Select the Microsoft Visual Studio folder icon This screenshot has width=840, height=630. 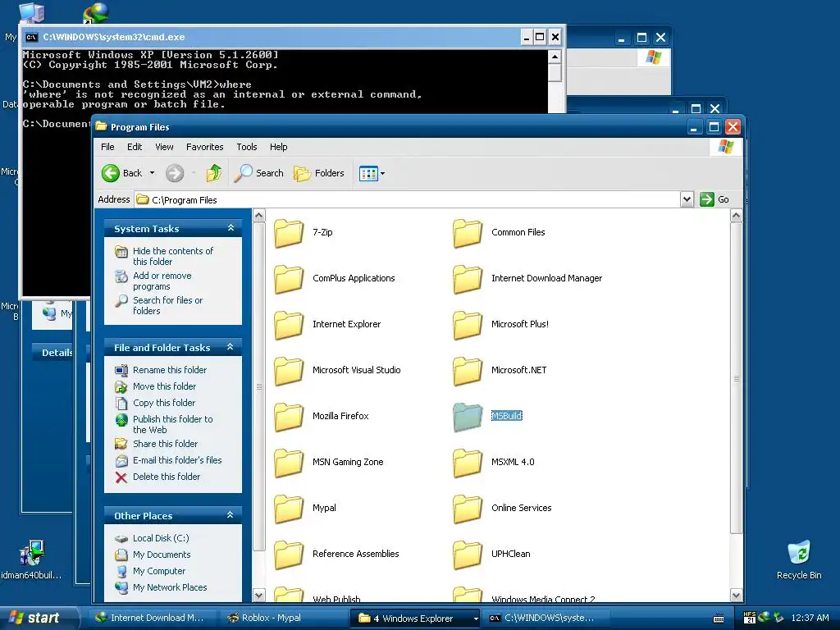pyautogui.click(x=289, y=372)
